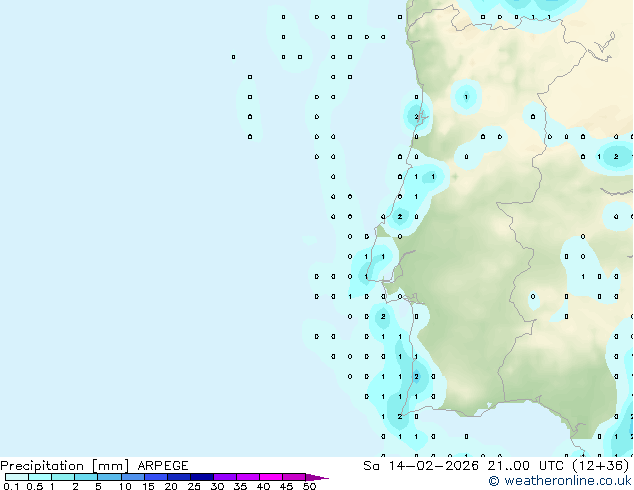The image size is (634, 490).
Task: Click the legend scale value '45'
Action: (286, 486)
